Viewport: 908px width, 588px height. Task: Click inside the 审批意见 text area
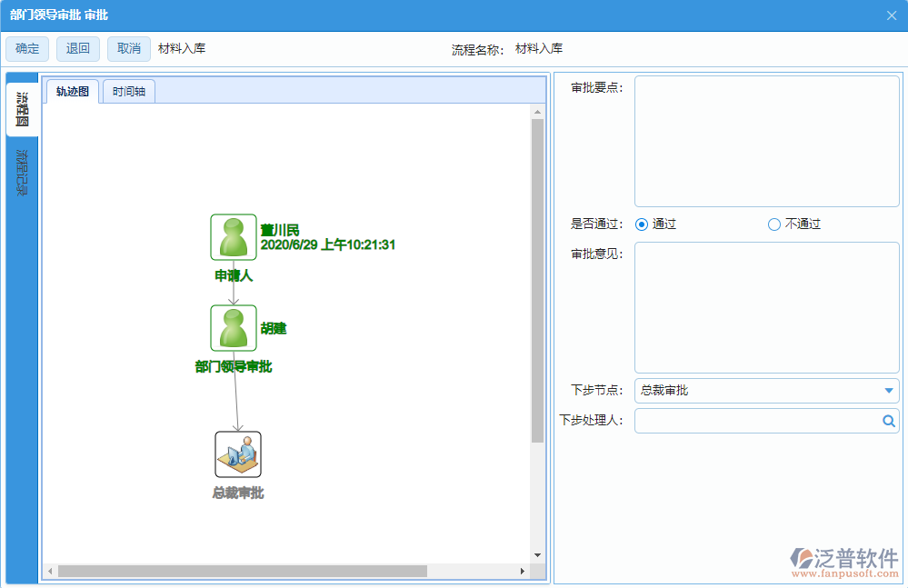(767, 307)
